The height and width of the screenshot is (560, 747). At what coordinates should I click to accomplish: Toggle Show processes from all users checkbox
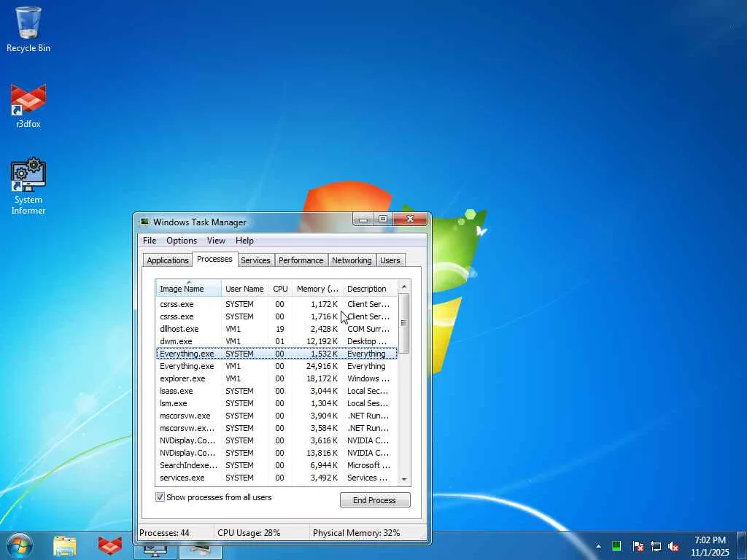(x=160, y=497)
